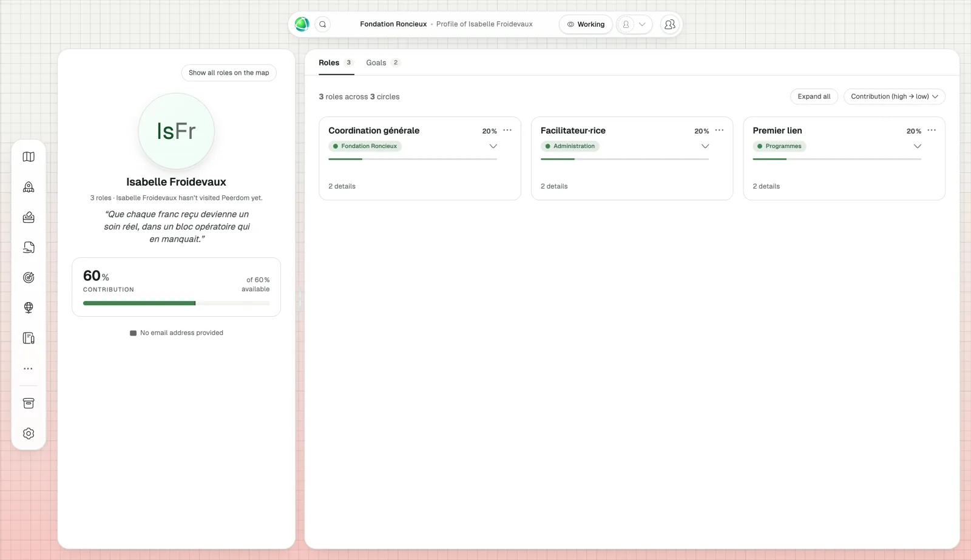The height and width of the screenshot is (560, 971).
Task: Click the rocket icon in sidebar
Action: [x=29, y=187]
